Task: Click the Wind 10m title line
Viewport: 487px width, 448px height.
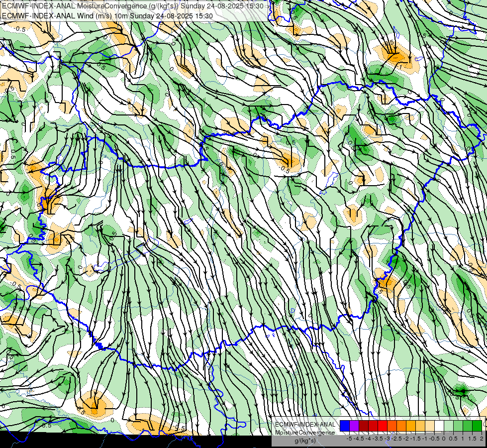Action: click(107, 15)
